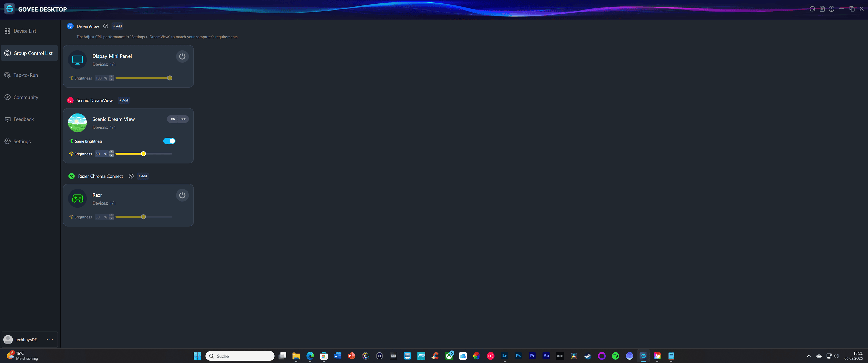Open the help icon in the title bar
Screen dimensions: 868x363
coord(831,9)
